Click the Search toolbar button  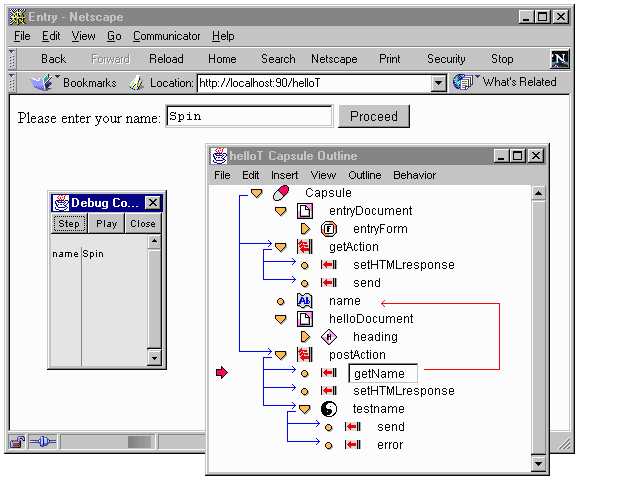(278, 59)
